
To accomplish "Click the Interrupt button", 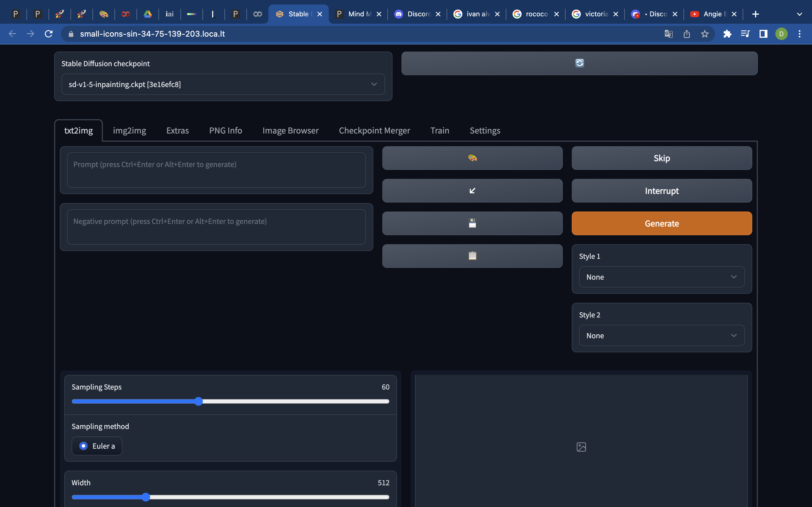I will coord(661,190).
